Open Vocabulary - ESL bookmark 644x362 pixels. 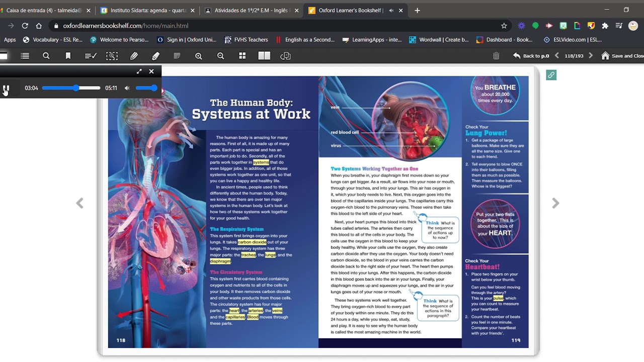(x=53, y=40)
